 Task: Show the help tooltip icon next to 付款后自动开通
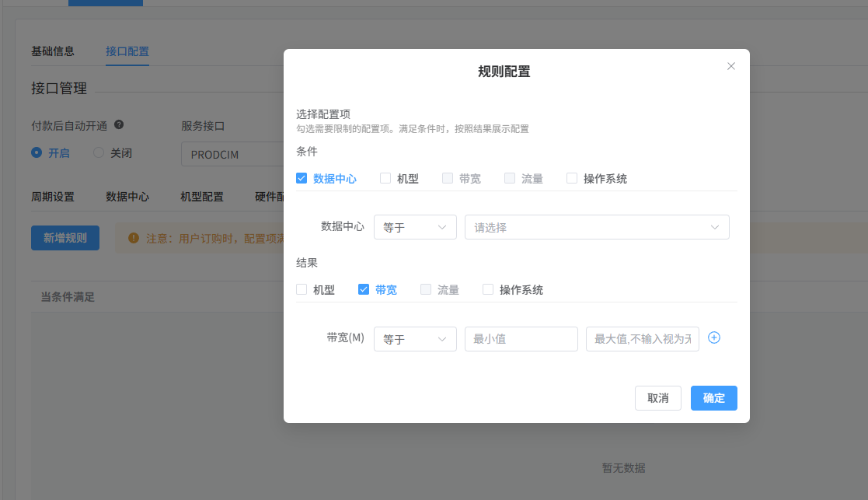[x=119, y=124]
